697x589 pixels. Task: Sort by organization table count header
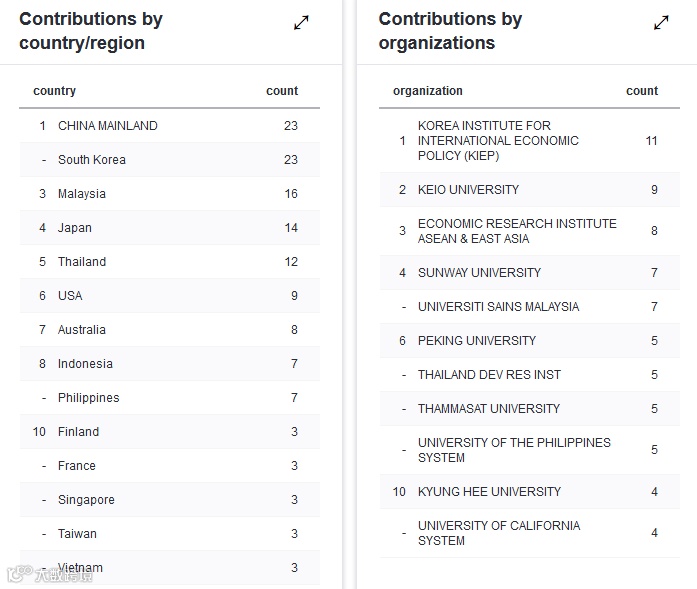tap(642, 91)
